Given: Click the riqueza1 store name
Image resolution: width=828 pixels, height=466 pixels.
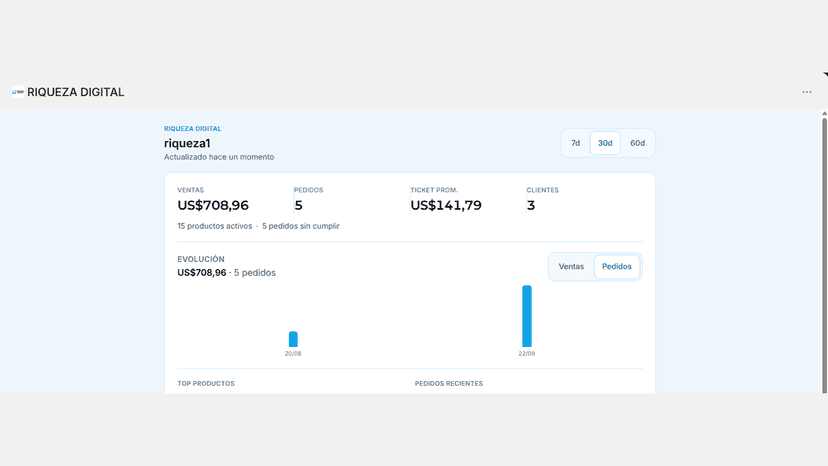Looking at the screenshot, I should pos(187,143).
